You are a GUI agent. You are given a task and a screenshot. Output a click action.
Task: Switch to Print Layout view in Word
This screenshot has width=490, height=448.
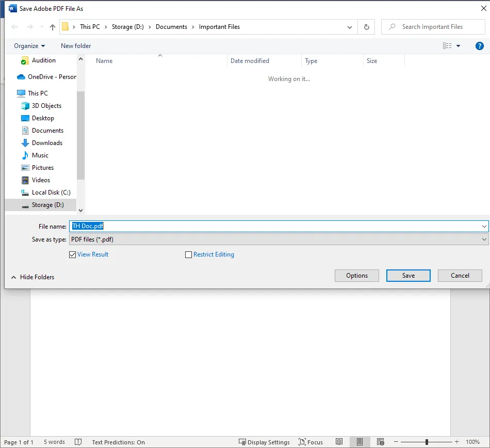360,442
